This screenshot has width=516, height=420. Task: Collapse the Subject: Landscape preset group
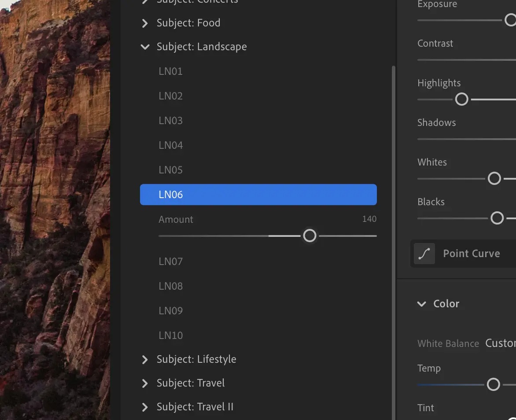(x=145, y=47)
